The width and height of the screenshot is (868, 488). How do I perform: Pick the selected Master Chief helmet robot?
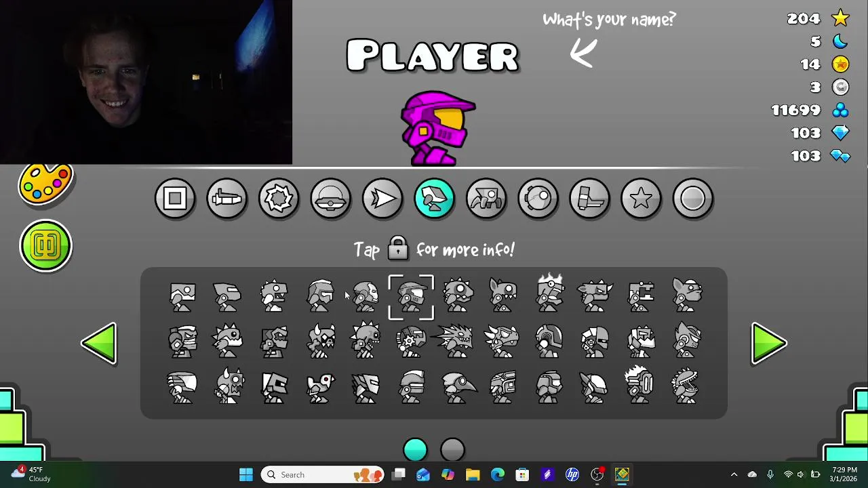411,297
